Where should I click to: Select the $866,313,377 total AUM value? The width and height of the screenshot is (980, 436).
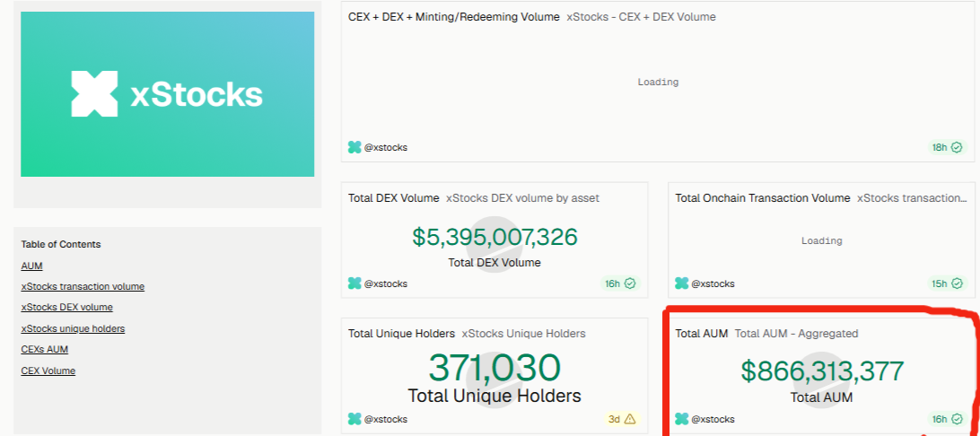pyautogui.click(x=822, y=371)
